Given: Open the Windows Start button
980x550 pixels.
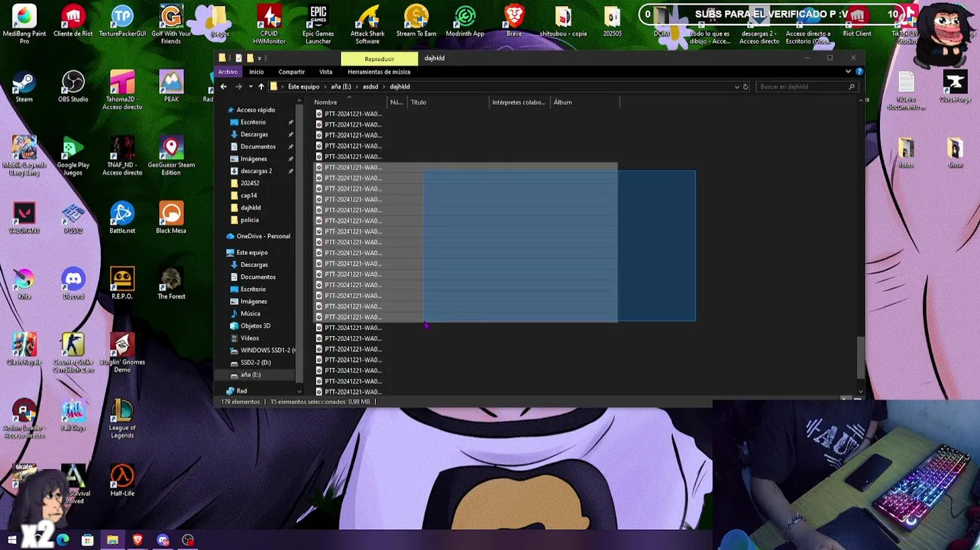Looking at the screenshot, I should click(x=12, y=540).
